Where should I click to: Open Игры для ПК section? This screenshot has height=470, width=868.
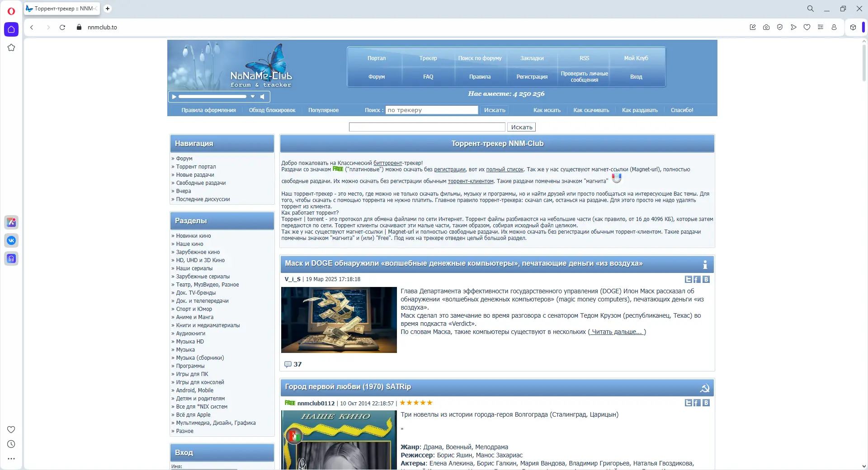click(x=192, y=374)
